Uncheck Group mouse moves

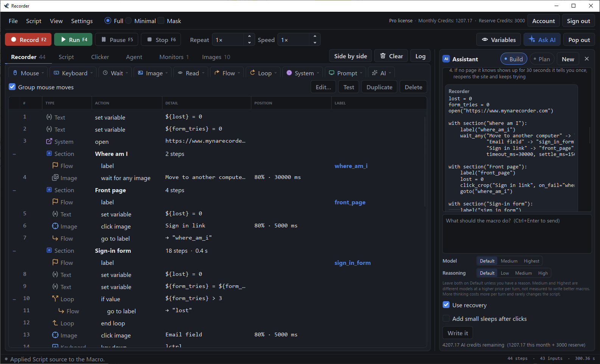point(12,87)
